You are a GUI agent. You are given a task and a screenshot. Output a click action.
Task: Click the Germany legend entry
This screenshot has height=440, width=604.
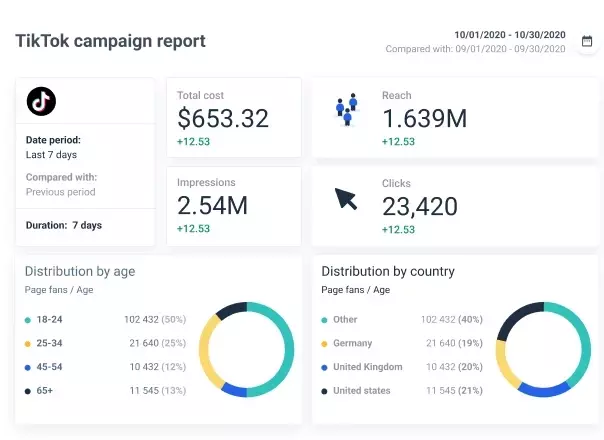(355, 343)
